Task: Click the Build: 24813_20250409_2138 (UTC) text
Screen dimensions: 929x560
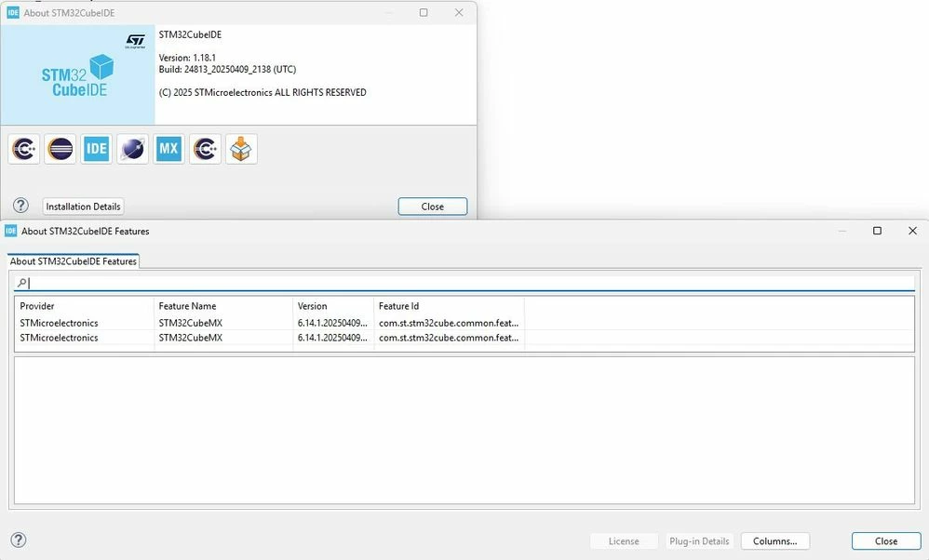Action: click(x=227, y=69)
